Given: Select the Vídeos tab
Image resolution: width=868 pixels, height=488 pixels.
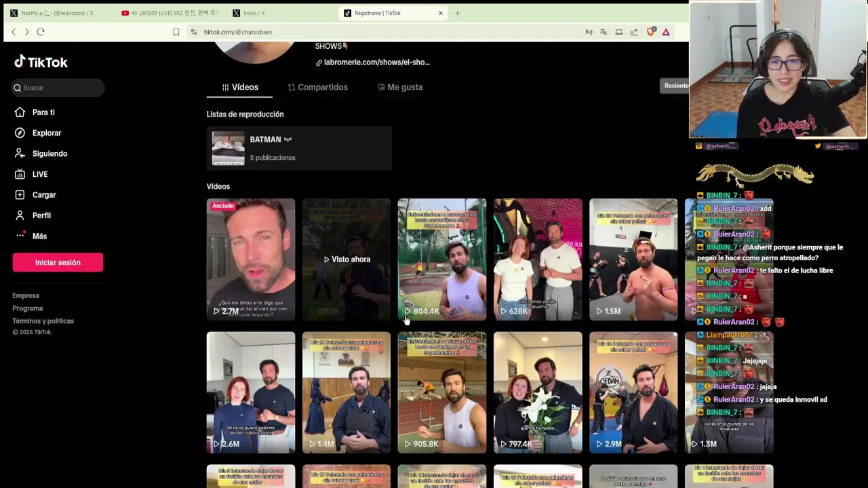Looking at the screenshot, I should point(239,87).
